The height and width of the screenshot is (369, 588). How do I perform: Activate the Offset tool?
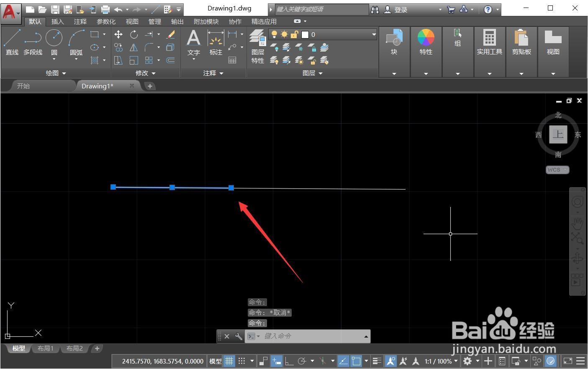(170, 60)
